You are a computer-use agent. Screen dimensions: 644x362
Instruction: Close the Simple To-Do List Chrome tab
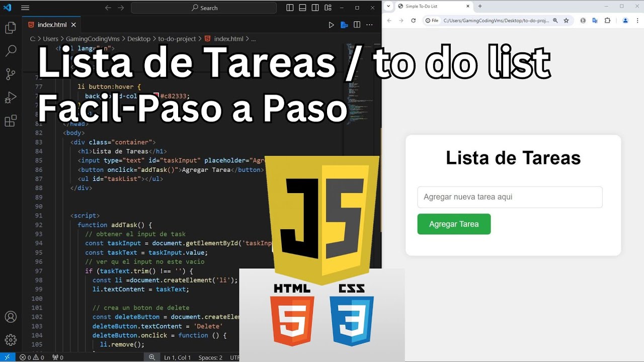click(468, 6)
